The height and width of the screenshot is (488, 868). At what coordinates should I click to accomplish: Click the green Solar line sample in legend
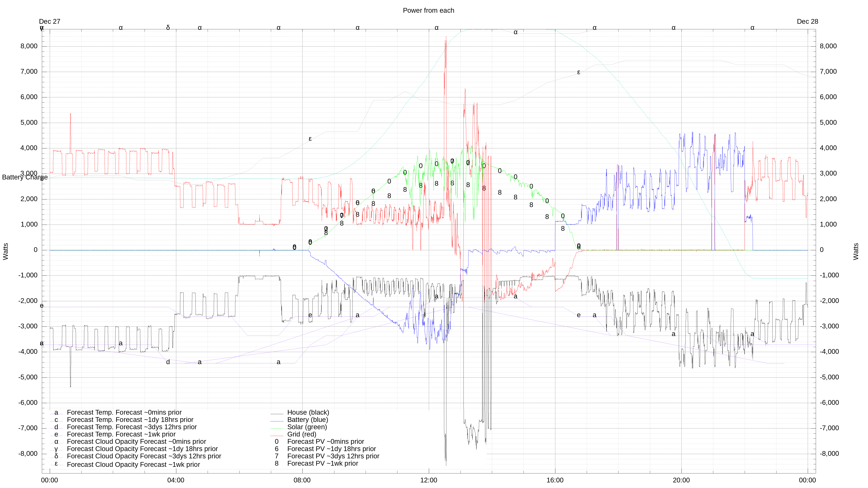pos(277,429)
